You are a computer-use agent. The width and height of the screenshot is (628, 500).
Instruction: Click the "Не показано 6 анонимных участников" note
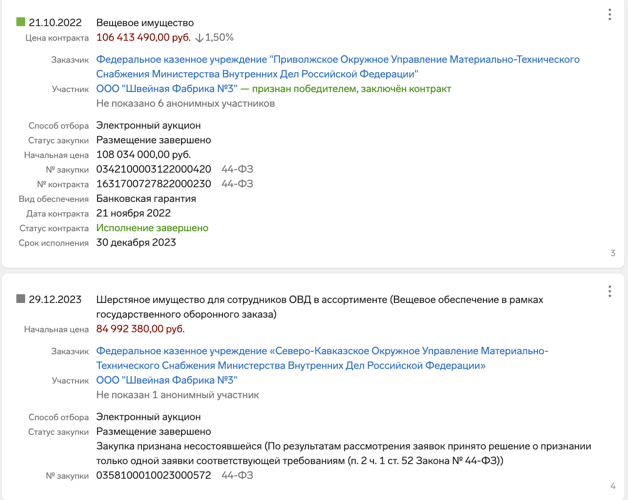pyautogui.click(x=185, y=103)
